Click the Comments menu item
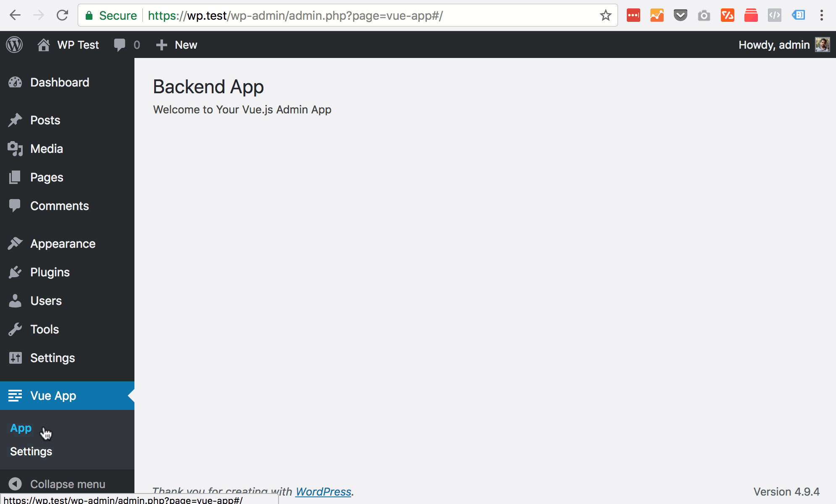 pos(59,205)
